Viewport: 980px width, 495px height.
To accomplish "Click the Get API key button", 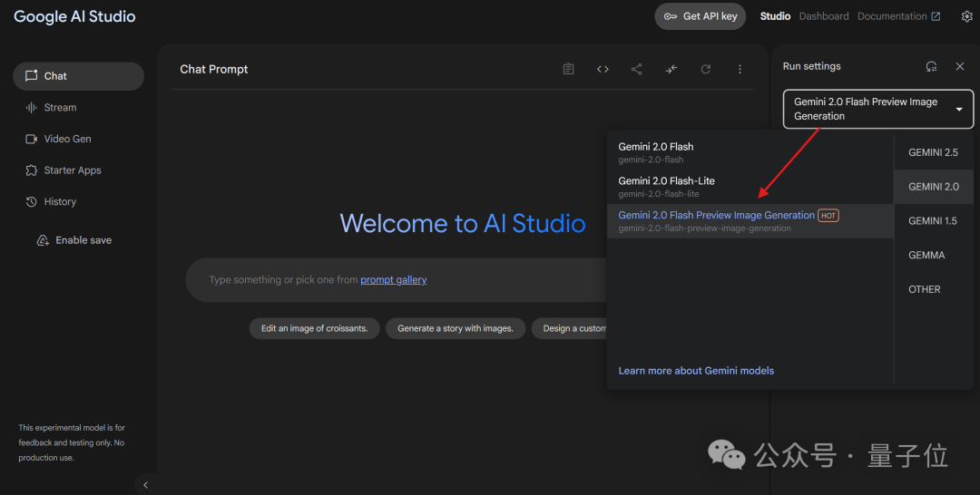I will click(x=700, y=16).
